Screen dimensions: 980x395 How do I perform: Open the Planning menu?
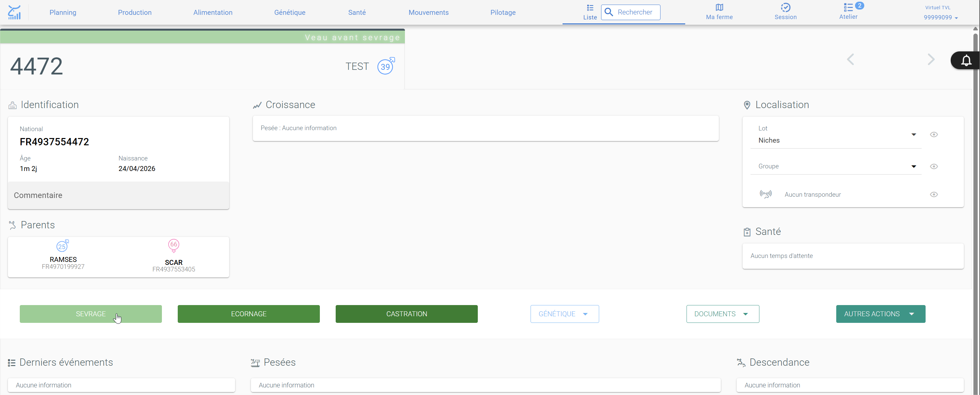click(x=63, y=13)
